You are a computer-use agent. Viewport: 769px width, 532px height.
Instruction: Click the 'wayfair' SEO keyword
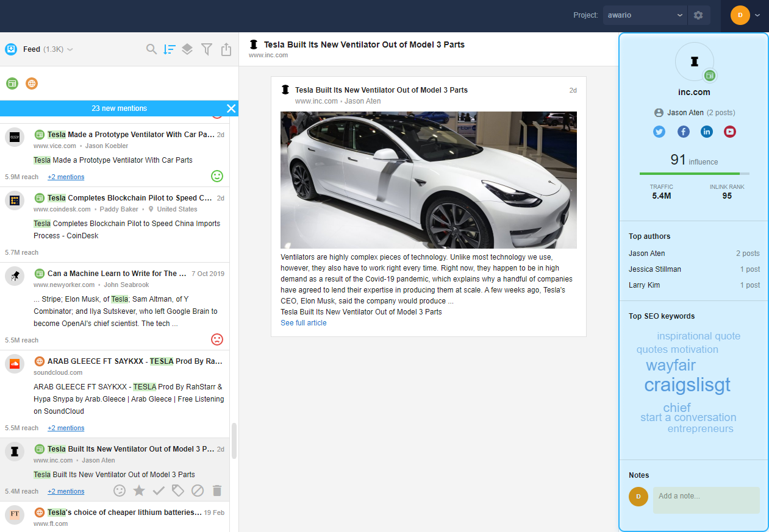click(671, 365)
